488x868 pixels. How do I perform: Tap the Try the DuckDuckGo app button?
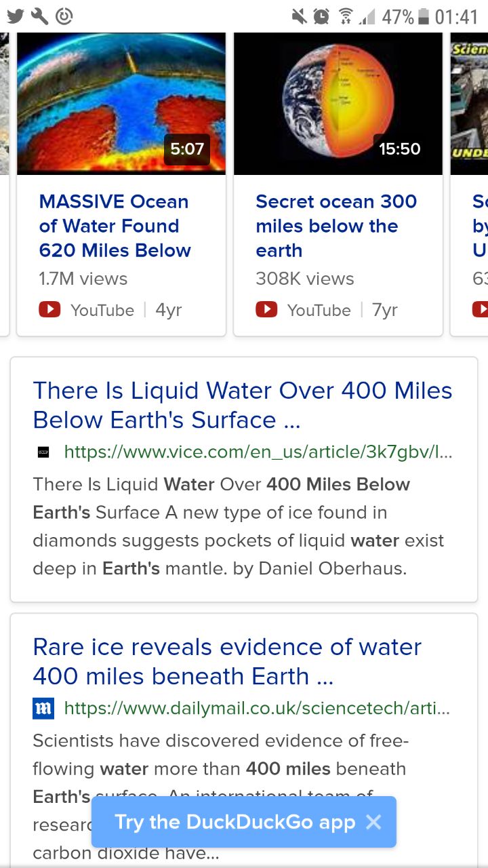(235, 822)
